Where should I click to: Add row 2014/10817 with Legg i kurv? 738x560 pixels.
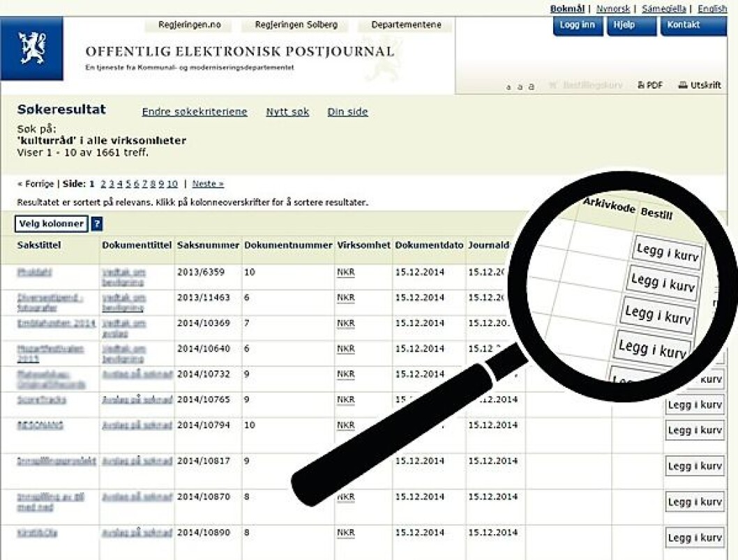click(695, 467)
